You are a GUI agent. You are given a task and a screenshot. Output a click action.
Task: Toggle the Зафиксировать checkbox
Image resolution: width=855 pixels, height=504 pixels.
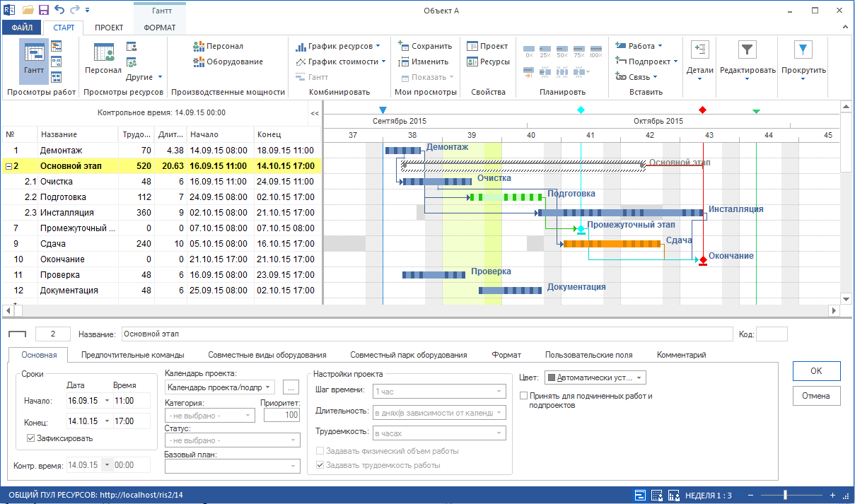(31, 438)
